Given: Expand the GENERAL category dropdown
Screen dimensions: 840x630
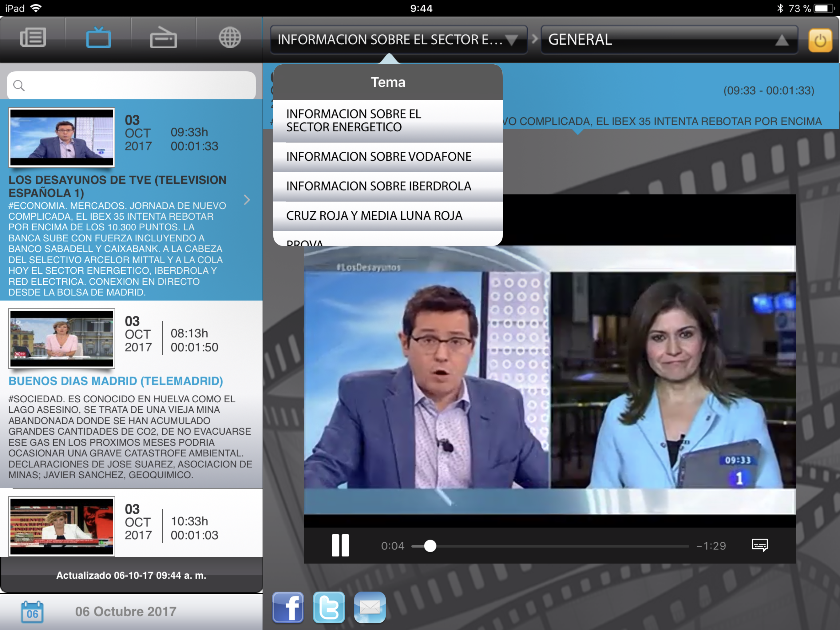Looking at the screenshot, I should point(669,39).
